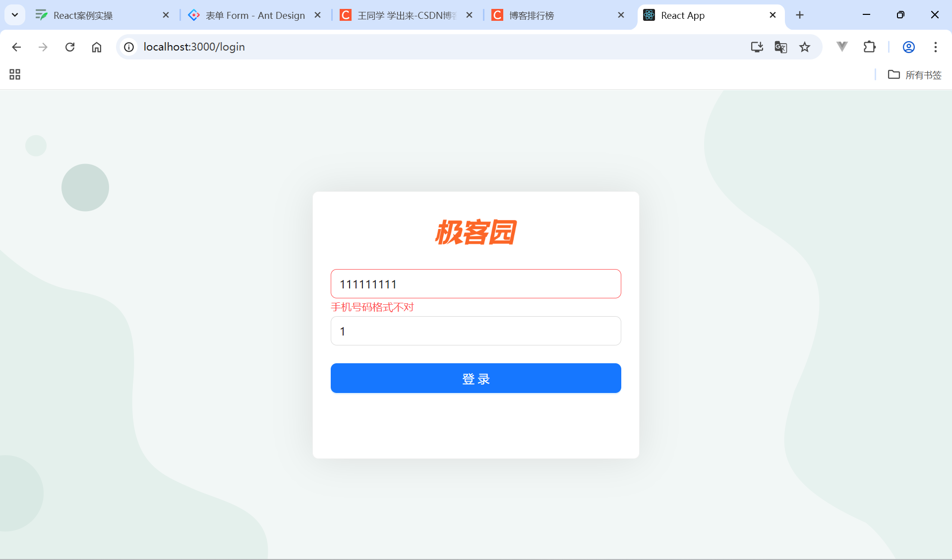The image size is (952, 560).
Task: Focus the phone number field containing 111111111
Action: pos(476,284)
